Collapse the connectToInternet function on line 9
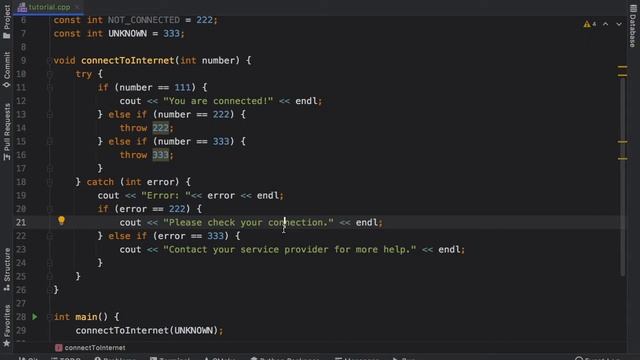 pos(50,60)
